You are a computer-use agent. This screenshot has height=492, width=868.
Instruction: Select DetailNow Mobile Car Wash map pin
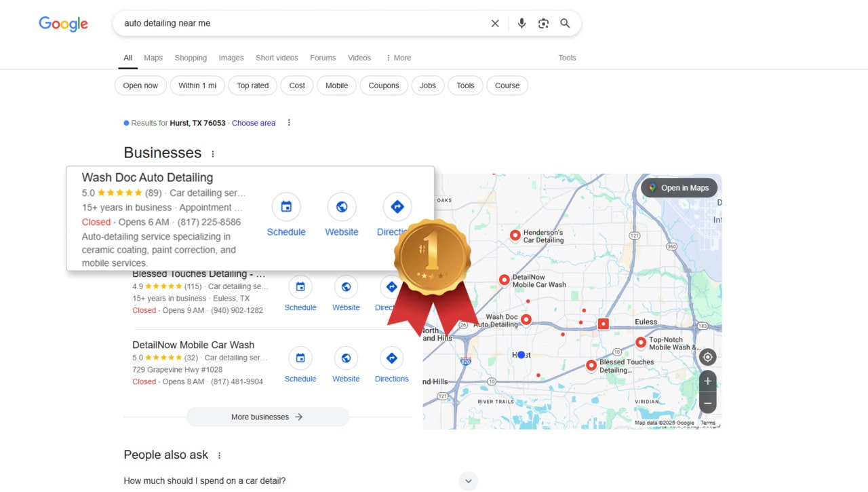click(x=504, y=280)
